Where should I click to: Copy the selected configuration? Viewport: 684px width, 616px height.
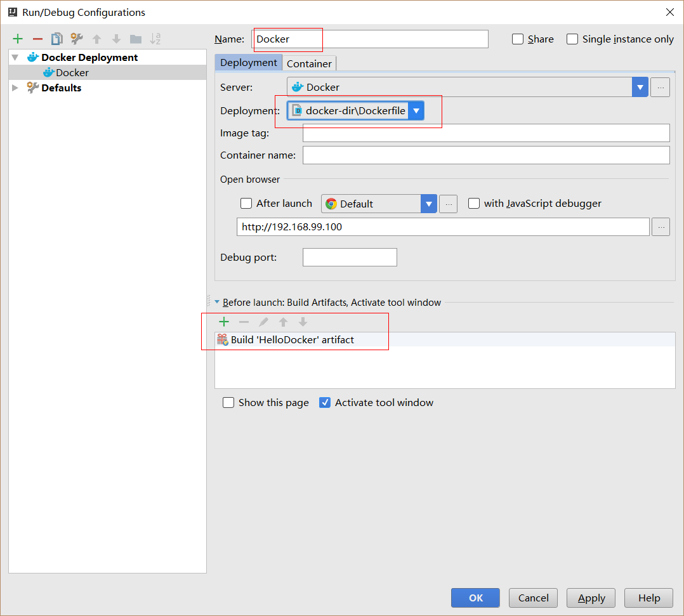coord(57,39)
